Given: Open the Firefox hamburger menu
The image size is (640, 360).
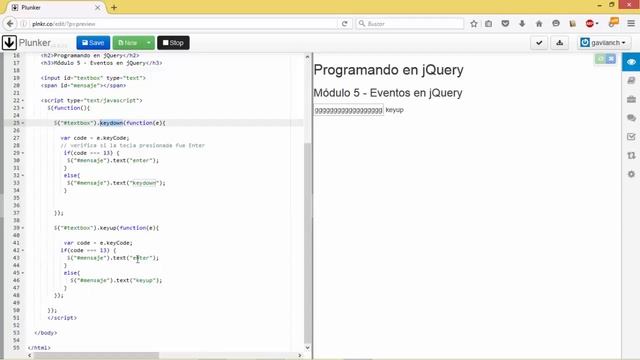Looking at the screenshot, I should (631, 24).
